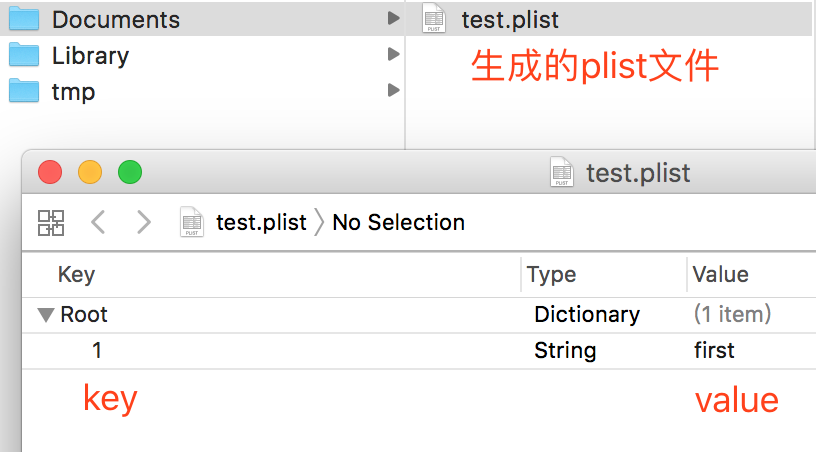This screenshot has width=816, height=452.
Task: Click the tmp folder icon
Action: pos(23,91)
